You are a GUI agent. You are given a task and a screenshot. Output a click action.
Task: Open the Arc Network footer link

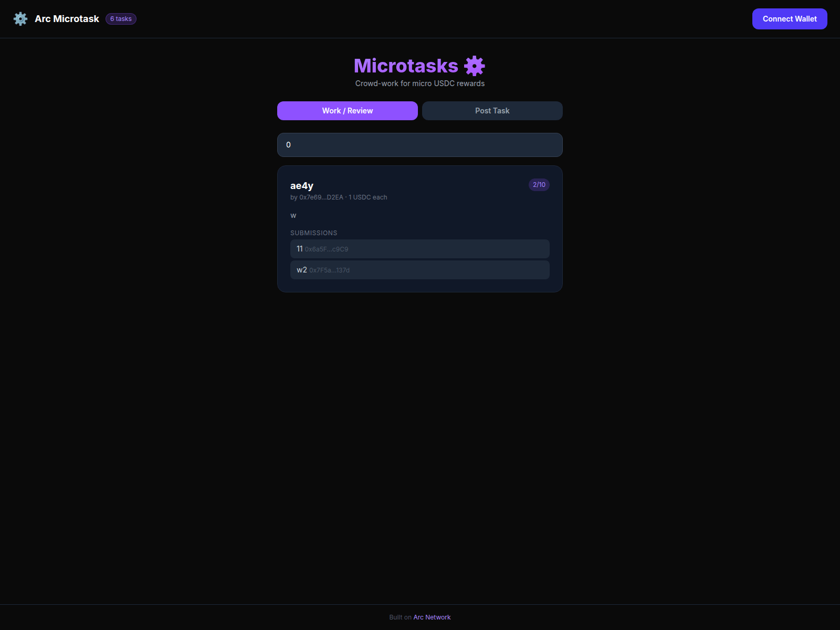click(432, 617)
